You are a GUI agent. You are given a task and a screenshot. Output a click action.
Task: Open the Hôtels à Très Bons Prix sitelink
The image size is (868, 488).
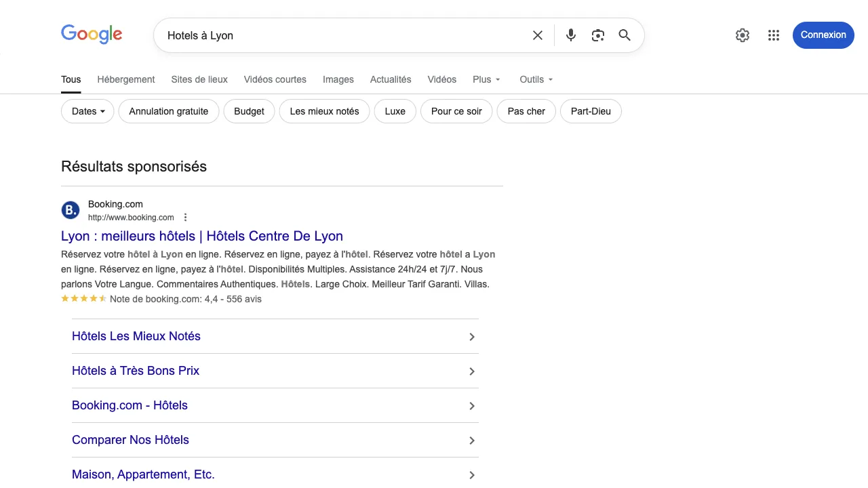click(x=136, y=371)
